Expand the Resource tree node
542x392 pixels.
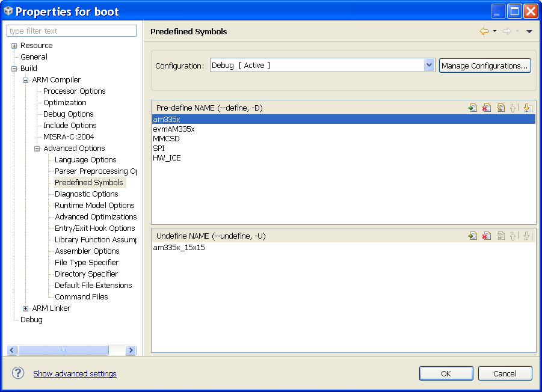(x=14, y=46)
